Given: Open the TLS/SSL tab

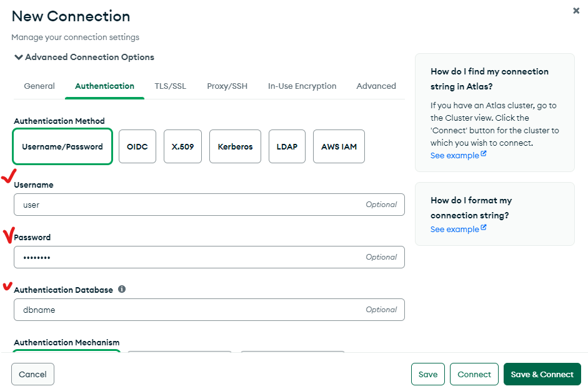Looking at the screenshot, I should pyautogui.click(x=170, y=86).
